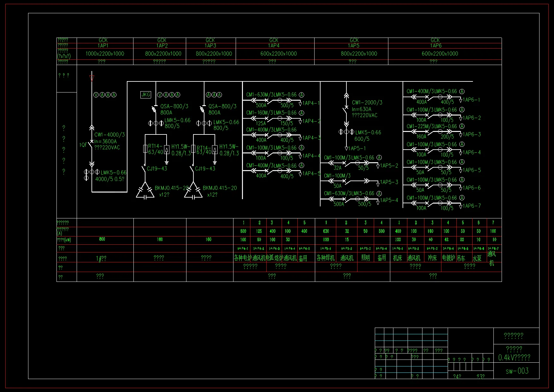Select the CW1-4000/3 breaker label

109,135
